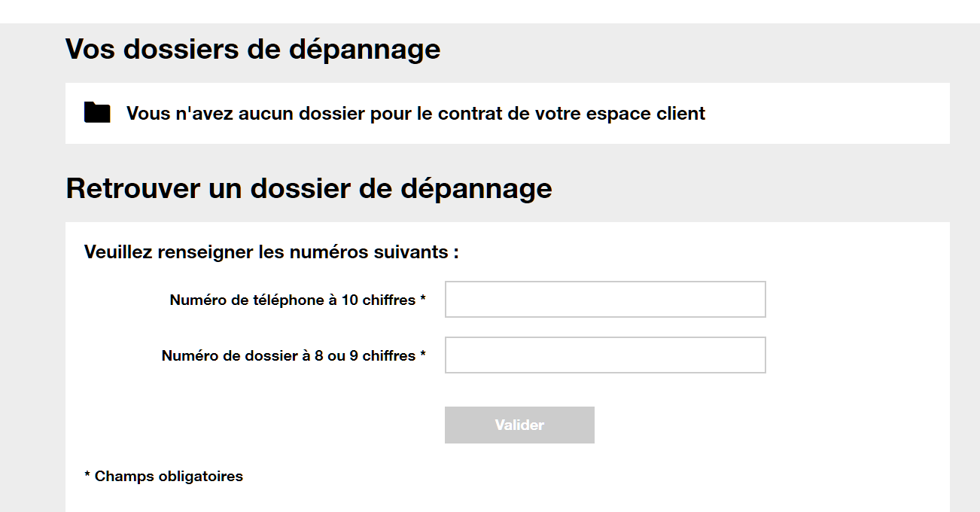Click the asterisk before "Champs obligatoires"
This screenshot has width=980, height=512.
point(87,476)
